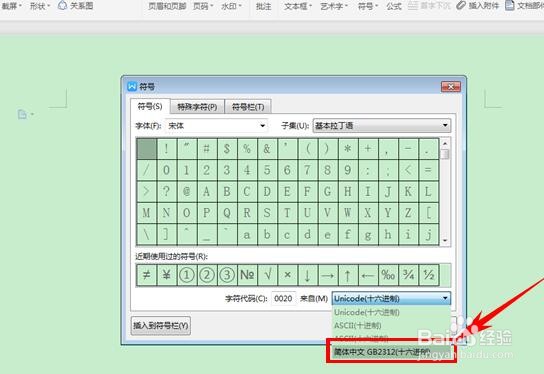Click the 插入到符号栏(Y) button
Image resolution: width=544 pixels, height=374 pixels.
161,326
